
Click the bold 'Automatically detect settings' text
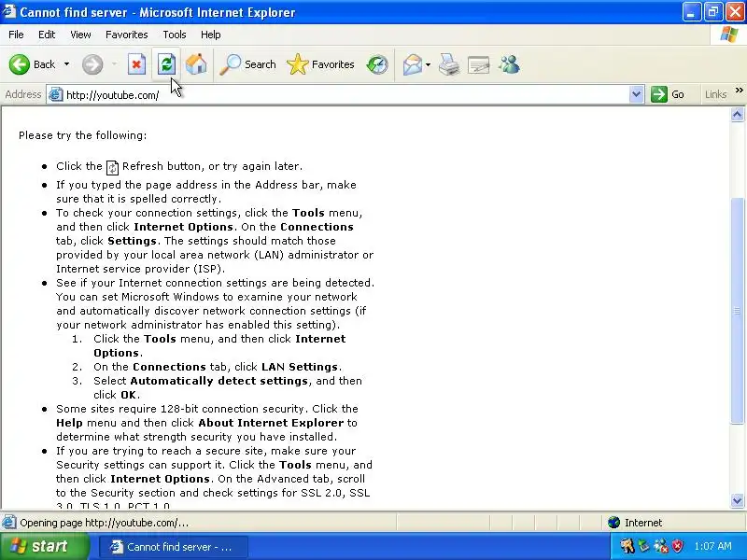click(218, 381)
